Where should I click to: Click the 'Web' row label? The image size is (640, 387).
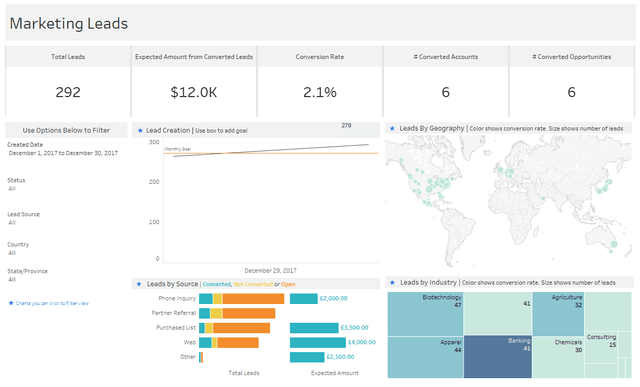point(190,343)
